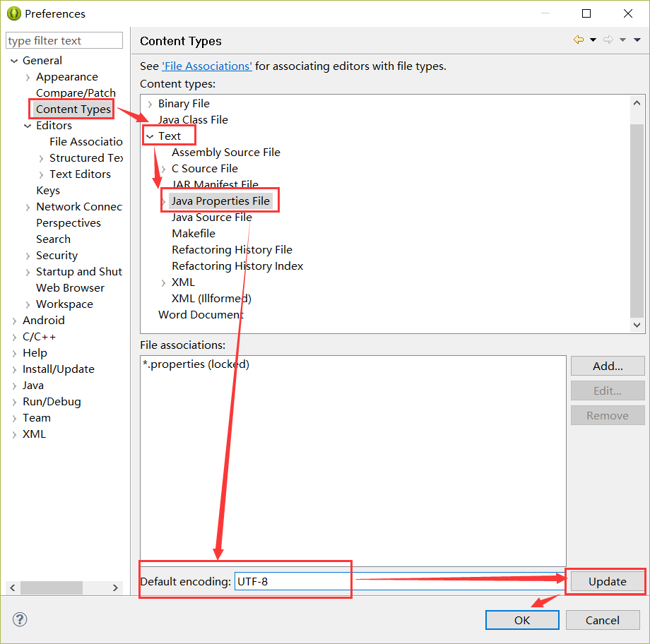Image resolution: width=650 pixels, height=644 pixels.
Task: Expand the Structured Text Editors node
Action: (x=41, y=159)
